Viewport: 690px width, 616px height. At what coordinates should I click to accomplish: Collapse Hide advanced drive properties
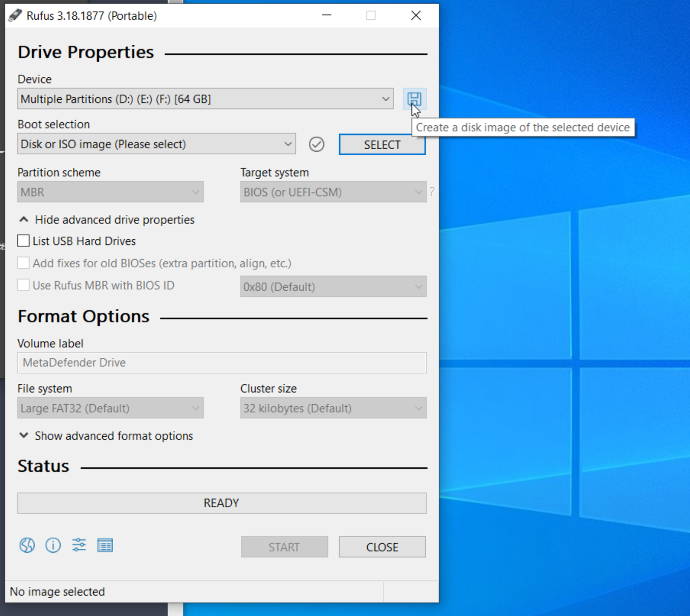click(x=107, y=220)
